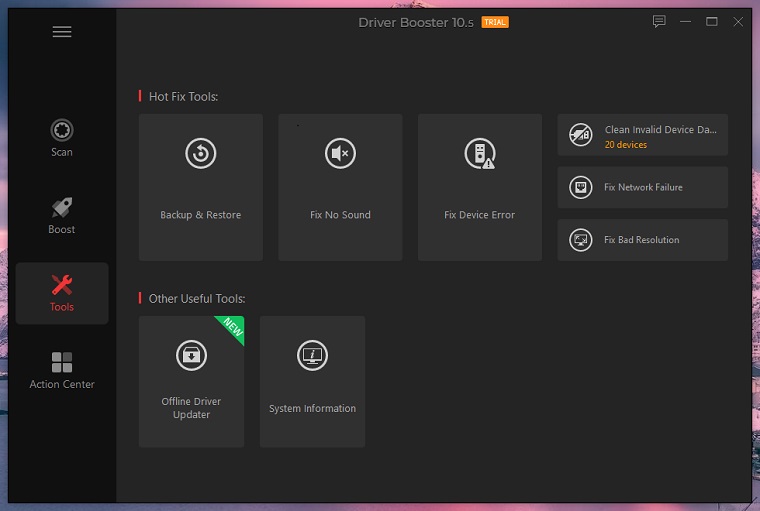Open the Boost section in sidebar
The width and height of the screenshot is (760, 511).
click(x=62, y=215)
